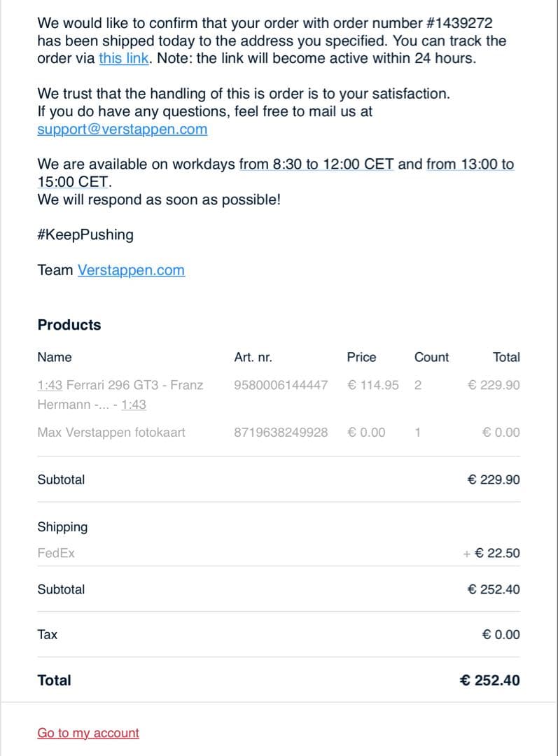Select article number 8719638249928
The image size is (558, 756).
point(281,432)
